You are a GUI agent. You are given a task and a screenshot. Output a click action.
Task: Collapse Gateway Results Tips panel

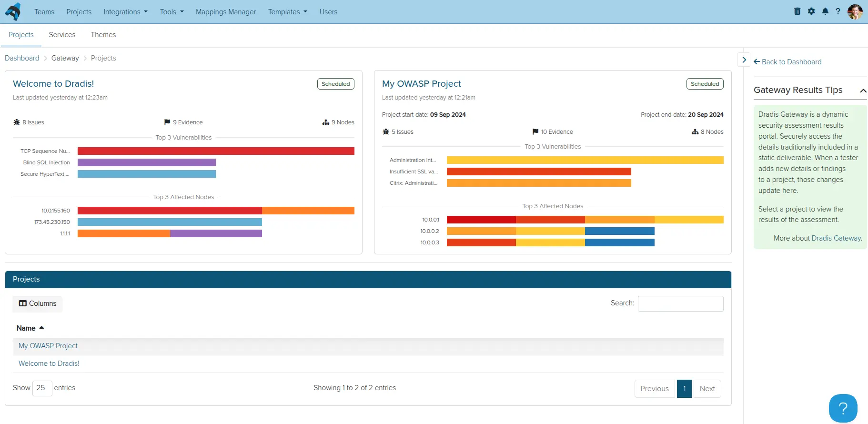coord(863,91)
